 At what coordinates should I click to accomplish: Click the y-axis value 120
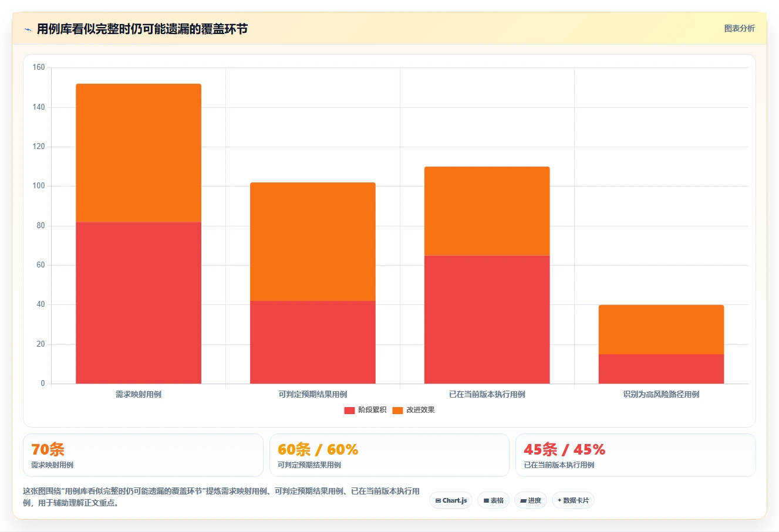click(x=39, y=146)
